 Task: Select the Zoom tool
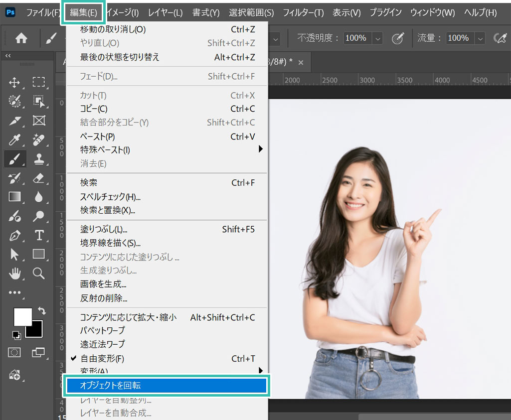click(x=39, y=273)
